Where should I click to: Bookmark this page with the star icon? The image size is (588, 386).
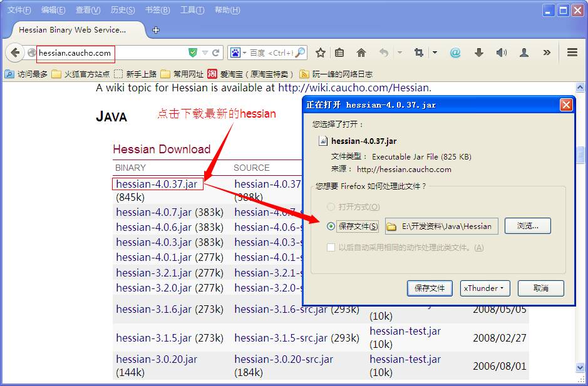pos(320,53)
